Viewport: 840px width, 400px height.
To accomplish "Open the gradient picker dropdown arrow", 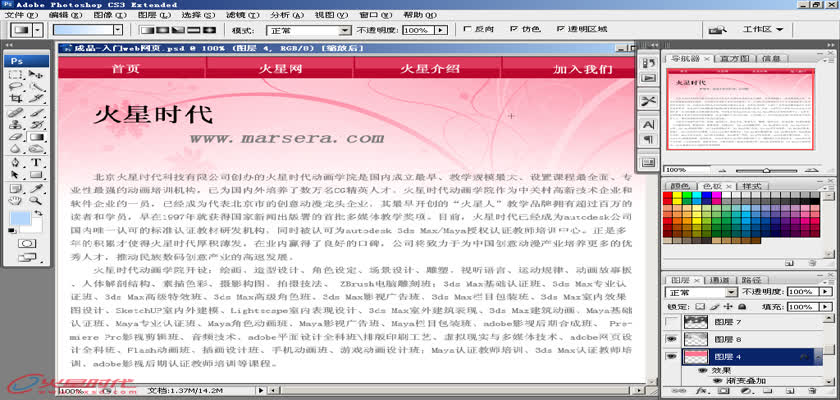I will (x=115, y=31).
